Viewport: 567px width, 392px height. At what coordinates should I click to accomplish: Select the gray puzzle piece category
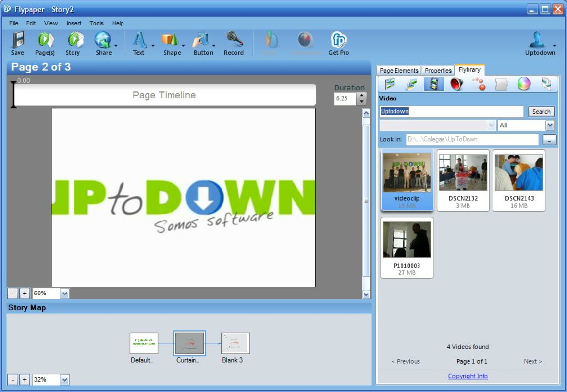tap(501, 84)
